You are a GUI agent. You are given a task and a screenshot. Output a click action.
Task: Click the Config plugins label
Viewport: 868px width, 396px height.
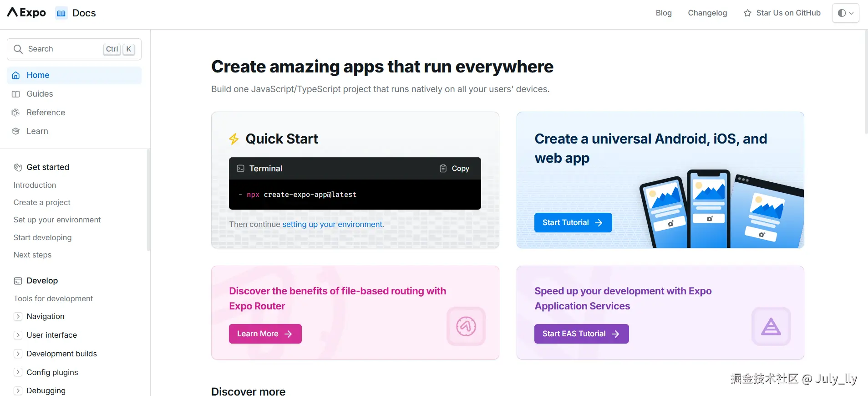point(52,372)
